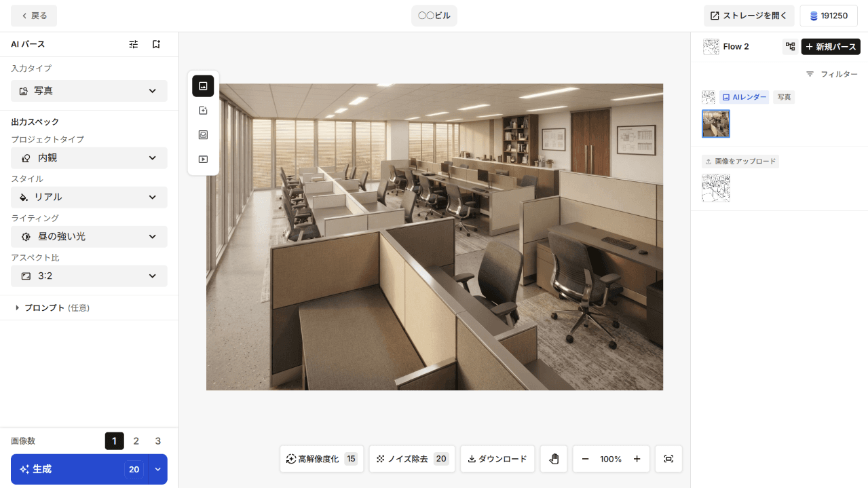This screenshot has height=488, width=868.
Task: Click the 生成 generate button
Action: (79, 469)
